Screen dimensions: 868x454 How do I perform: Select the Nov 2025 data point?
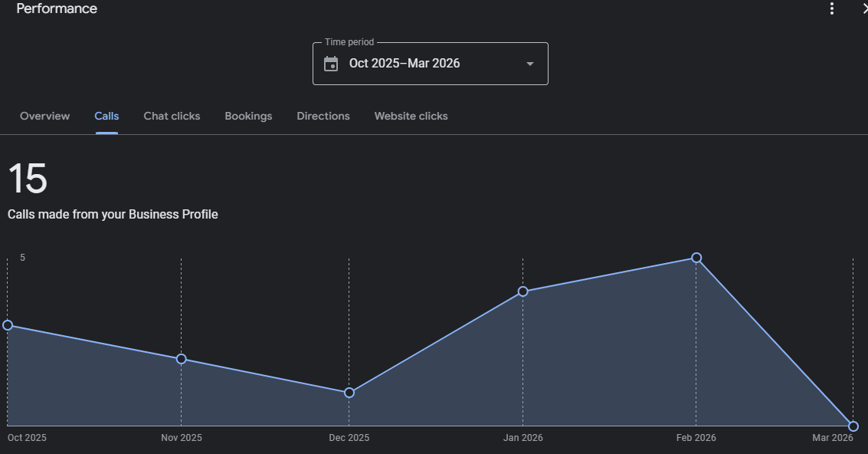coord(182,359)
